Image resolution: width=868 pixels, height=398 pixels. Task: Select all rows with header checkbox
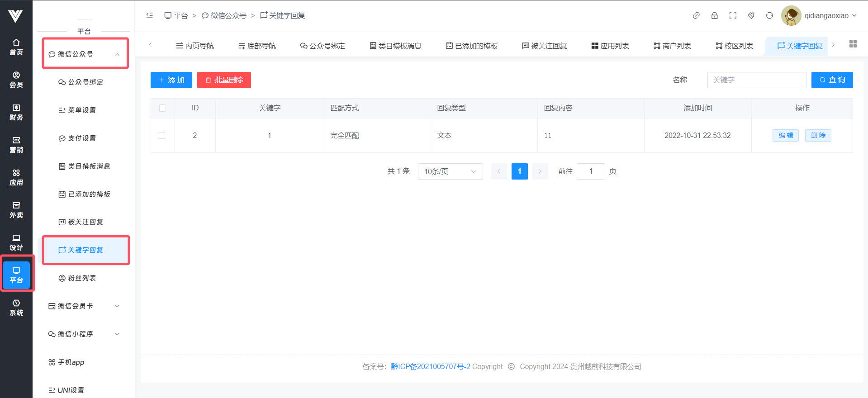pyautogui.click(x=163, y=108)
